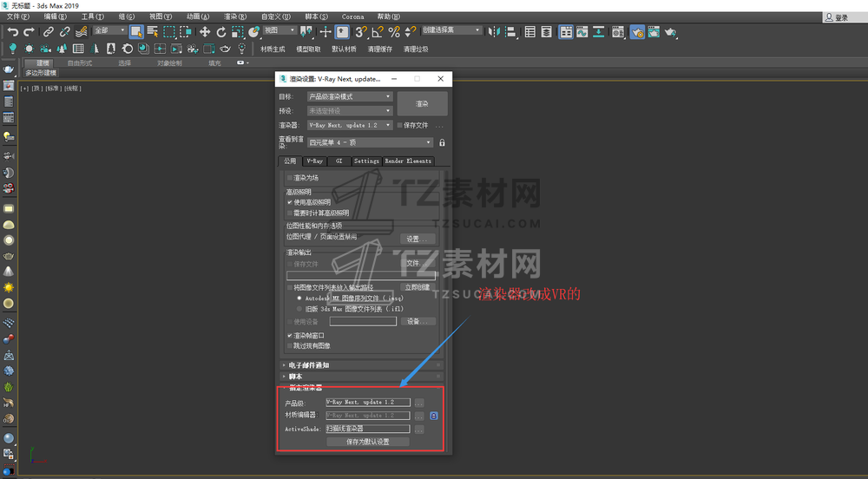Viewport: 868px width, 479px height.
Task: Open Render Setup teapot icon
Action: (x=637, y=31)
